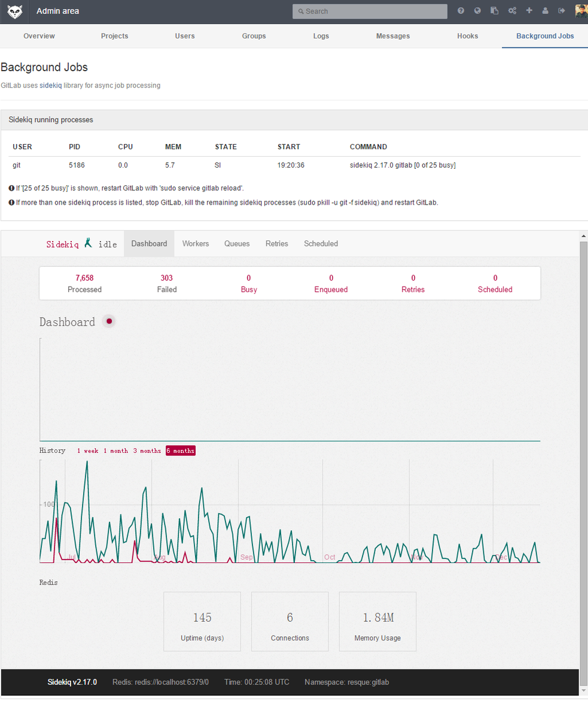Viewport: 588px width, 718px height.
Task: Select 1 week history range
Action: coord(87,451)
